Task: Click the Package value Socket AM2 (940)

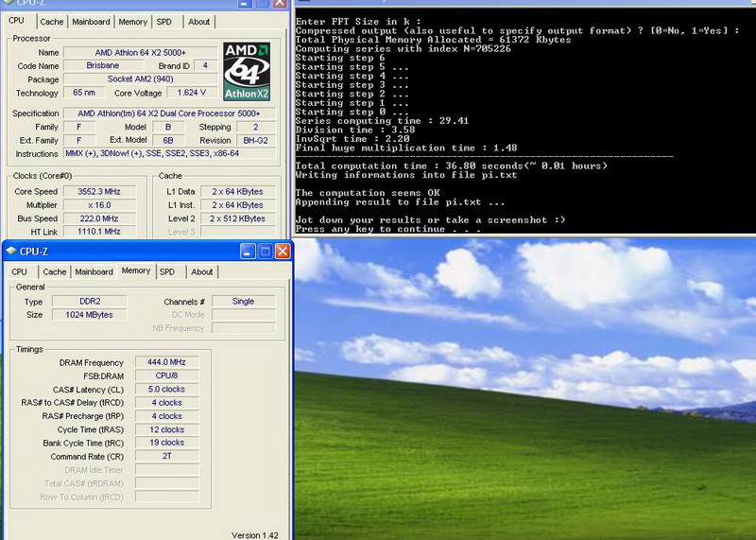Action: pos(140,78)
